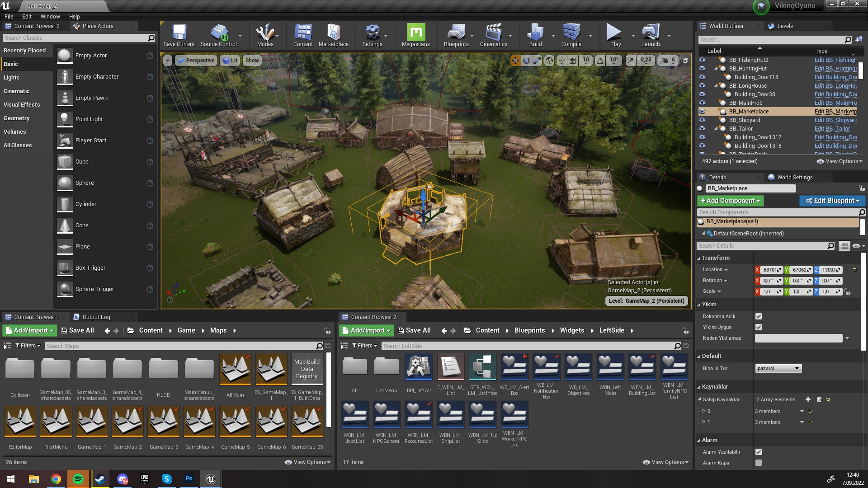Open the Add Component dropdown

730,201
